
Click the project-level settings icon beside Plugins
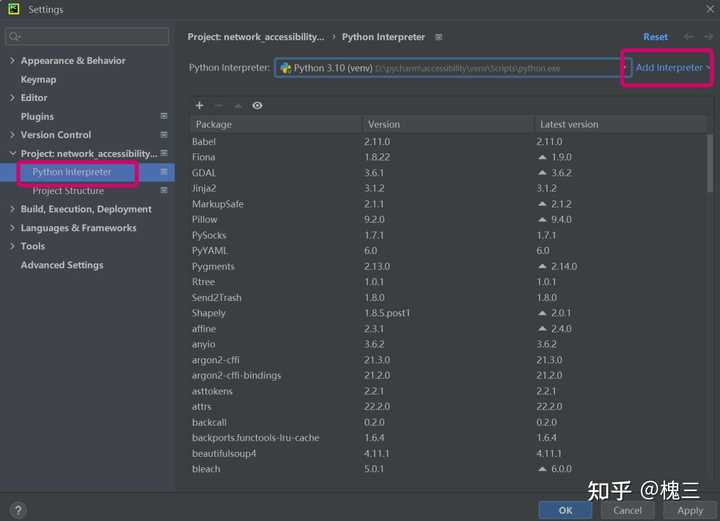pyautogui.click(x=164, y=116)
